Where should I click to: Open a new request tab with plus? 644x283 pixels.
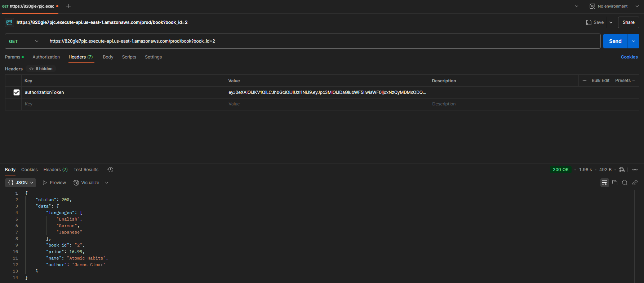(68, 6)
